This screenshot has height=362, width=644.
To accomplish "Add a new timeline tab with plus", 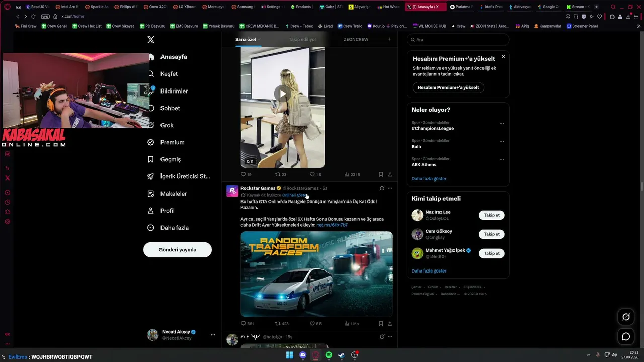I will click(389, 39).
